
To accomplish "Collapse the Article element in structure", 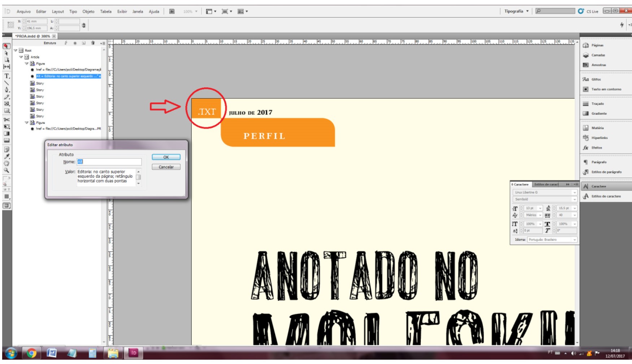I will [x=21, y=57].
